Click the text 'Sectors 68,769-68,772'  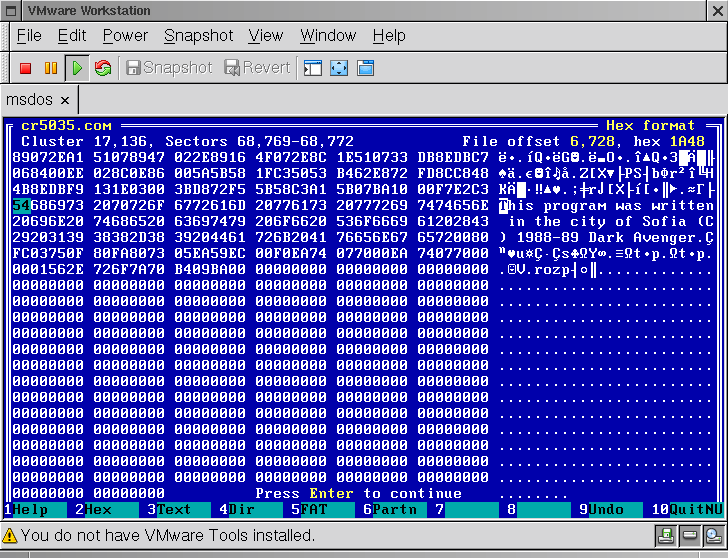point(260,142)
